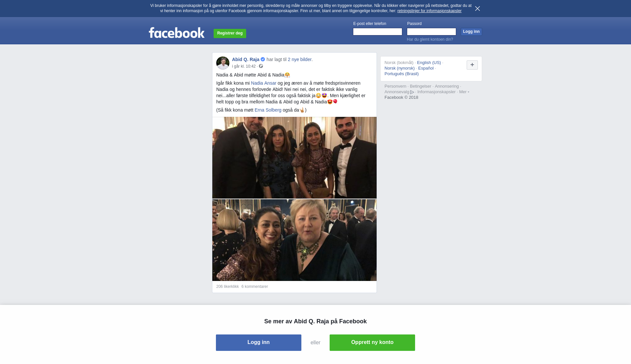The height and width of the screenshot is (364, 631).
Task: Click the E-post eller telefon field
Action: [x=378, y=32]
